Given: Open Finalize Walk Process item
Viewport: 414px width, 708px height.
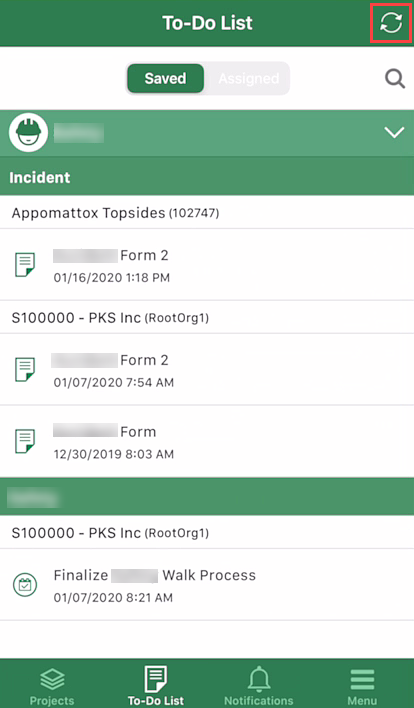Looking at the screenshot, I should 207,585.
